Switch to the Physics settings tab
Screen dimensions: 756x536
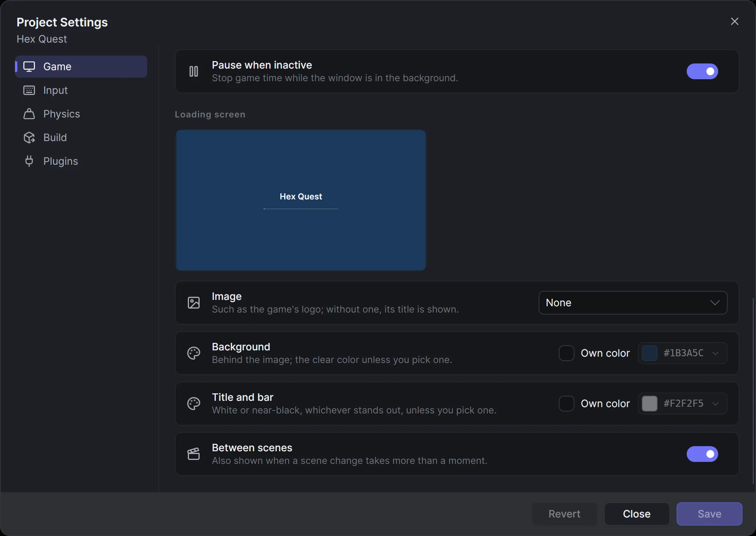81,114
